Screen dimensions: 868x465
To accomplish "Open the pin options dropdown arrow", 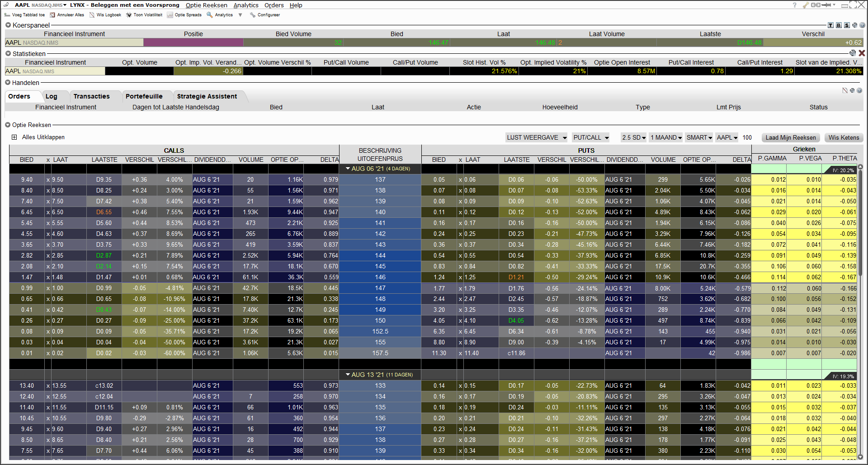I will coord(834,5).
